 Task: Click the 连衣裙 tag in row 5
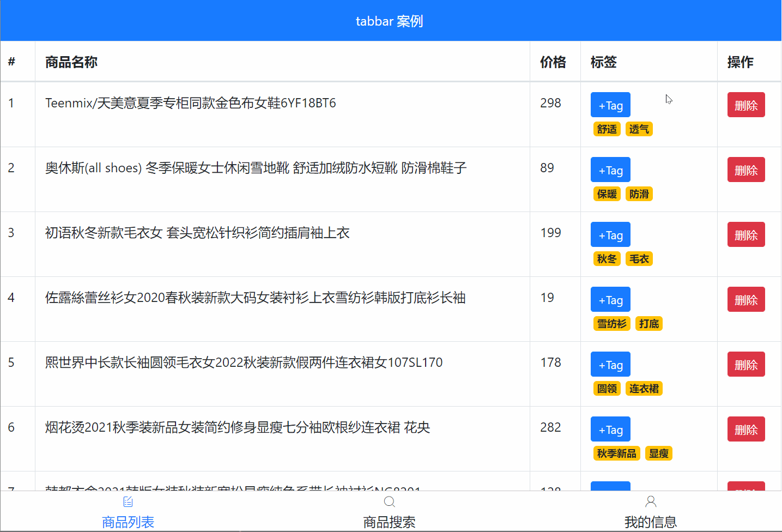point(644,388)
